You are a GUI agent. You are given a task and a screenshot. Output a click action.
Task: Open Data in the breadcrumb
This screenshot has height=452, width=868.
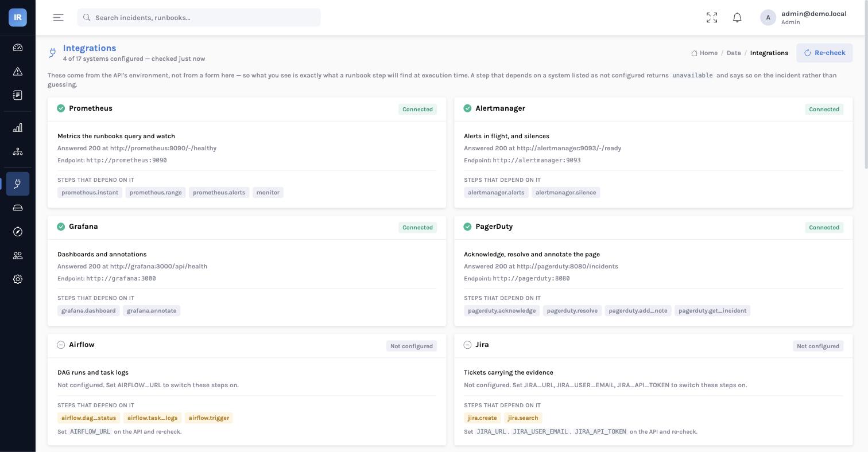pyautogui.click(x=734, y=53)
